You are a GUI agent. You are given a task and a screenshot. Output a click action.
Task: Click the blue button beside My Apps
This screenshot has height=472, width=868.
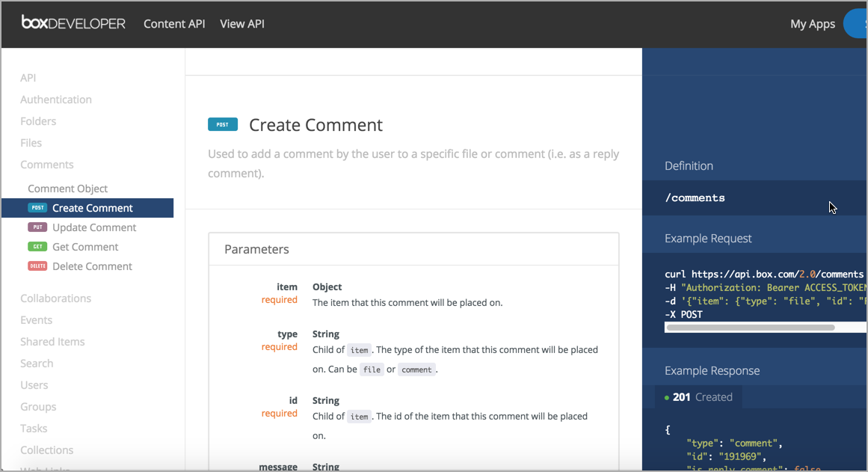pyautogui.click(x=857, y=24)
